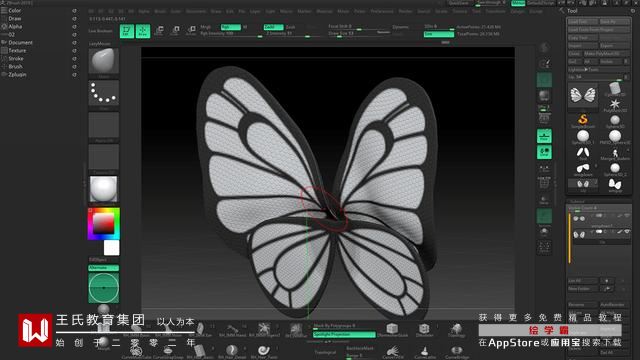
Task: Click the Rgb Intensity slider
Action: (231, 34)
